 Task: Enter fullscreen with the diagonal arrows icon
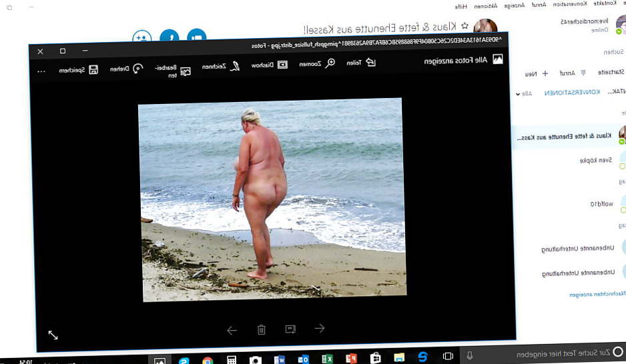pyautogui.click(x=53, y=335)
